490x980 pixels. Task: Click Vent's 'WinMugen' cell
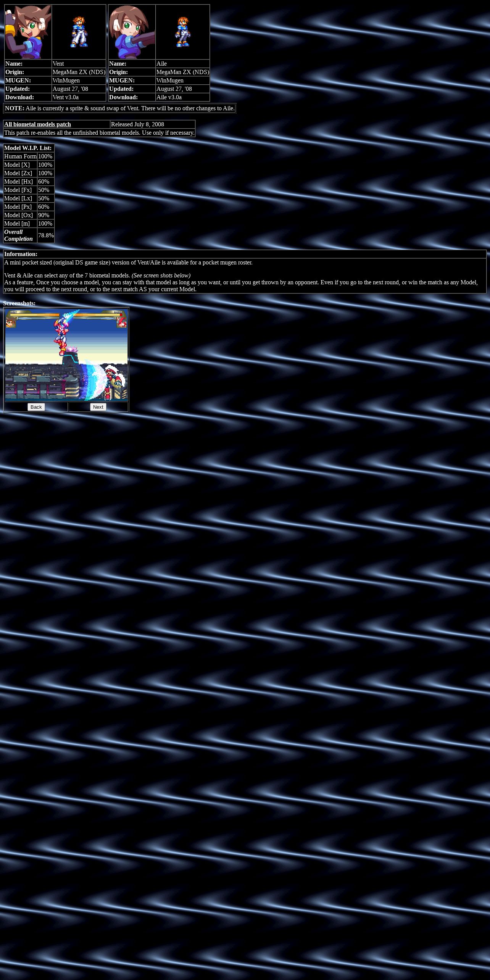point(79,81)
